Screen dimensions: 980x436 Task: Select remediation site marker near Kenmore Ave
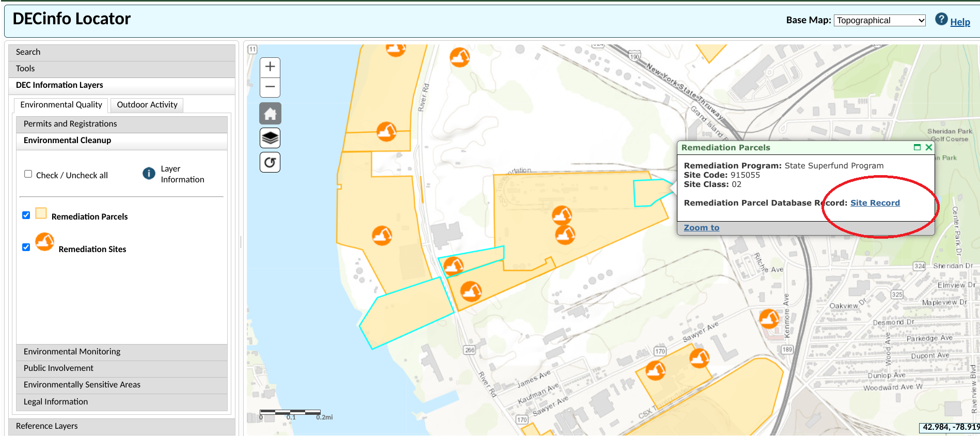pyautogui.click(x=769, y=319)
